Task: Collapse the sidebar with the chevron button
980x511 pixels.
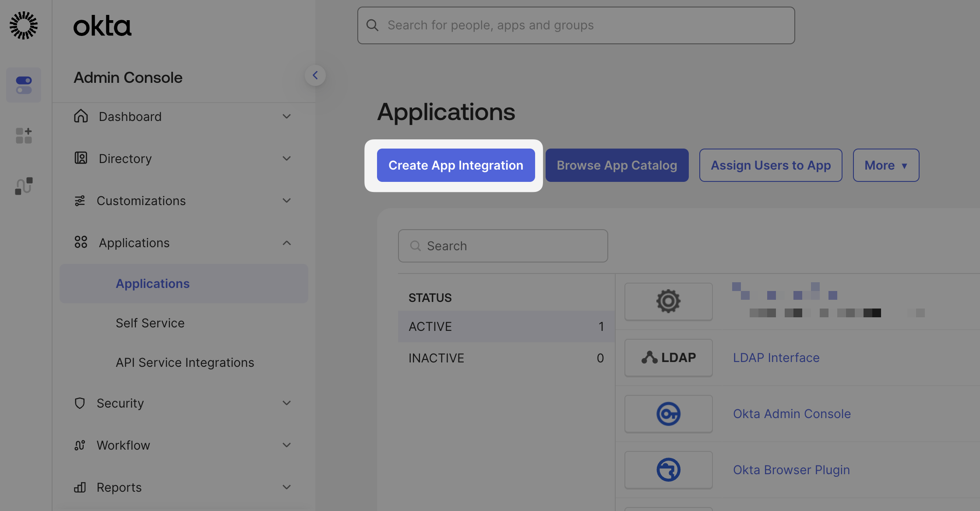Action: (316, 75)
